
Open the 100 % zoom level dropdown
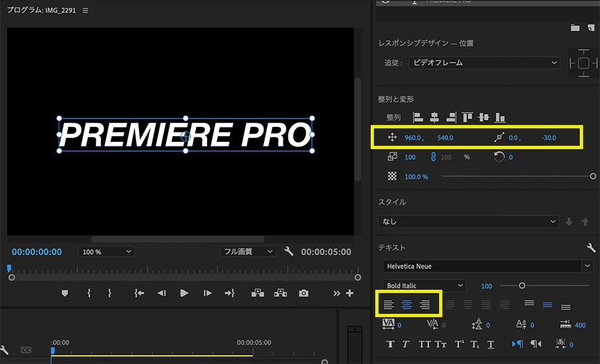tap(106, 251)
